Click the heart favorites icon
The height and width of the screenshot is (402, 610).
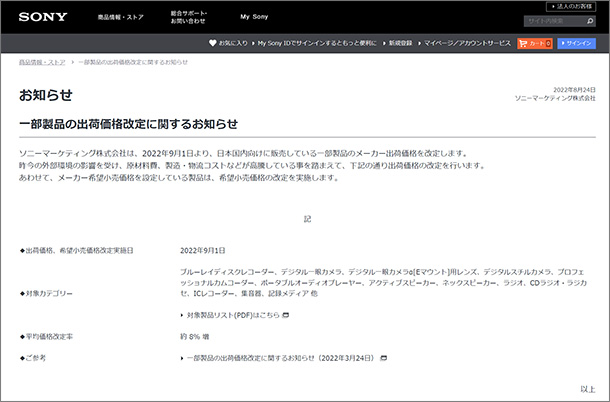(212, 43)
